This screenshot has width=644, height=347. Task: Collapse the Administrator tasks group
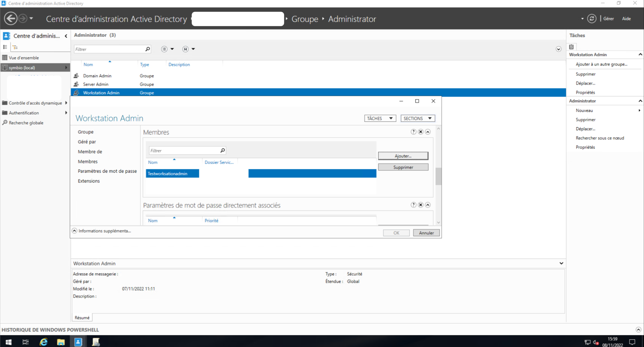(640, 101)
